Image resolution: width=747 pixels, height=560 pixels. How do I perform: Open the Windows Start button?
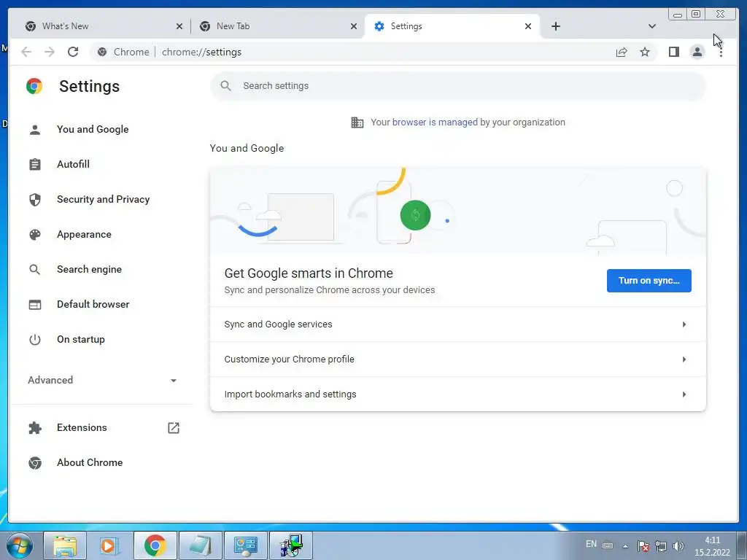(x=20, y=545)
